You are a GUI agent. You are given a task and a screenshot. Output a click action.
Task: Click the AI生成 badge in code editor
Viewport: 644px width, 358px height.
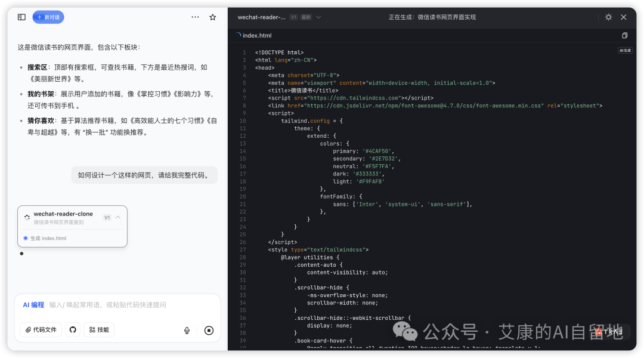pyautogui.click(x=625, y=51)
